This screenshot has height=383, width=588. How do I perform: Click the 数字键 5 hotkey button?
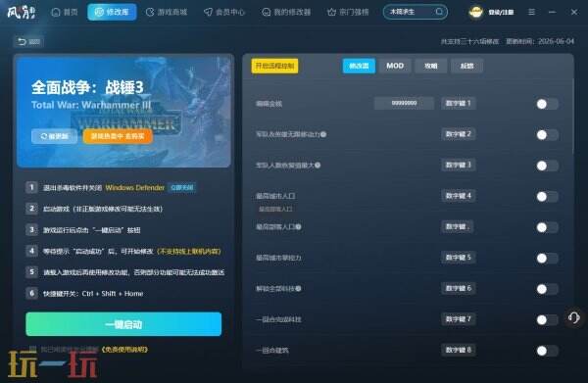click(x=459, y=257)
